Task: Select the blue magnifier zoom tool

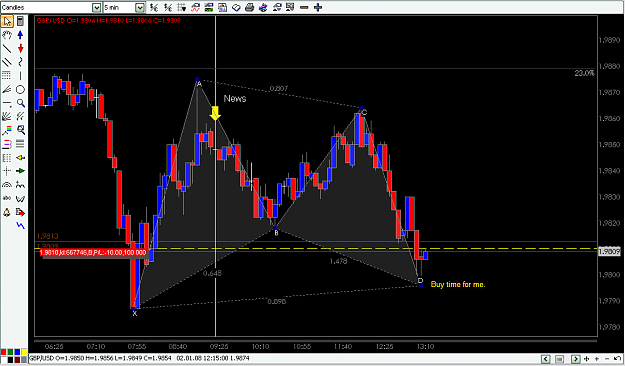Action: tap(20, 103)
